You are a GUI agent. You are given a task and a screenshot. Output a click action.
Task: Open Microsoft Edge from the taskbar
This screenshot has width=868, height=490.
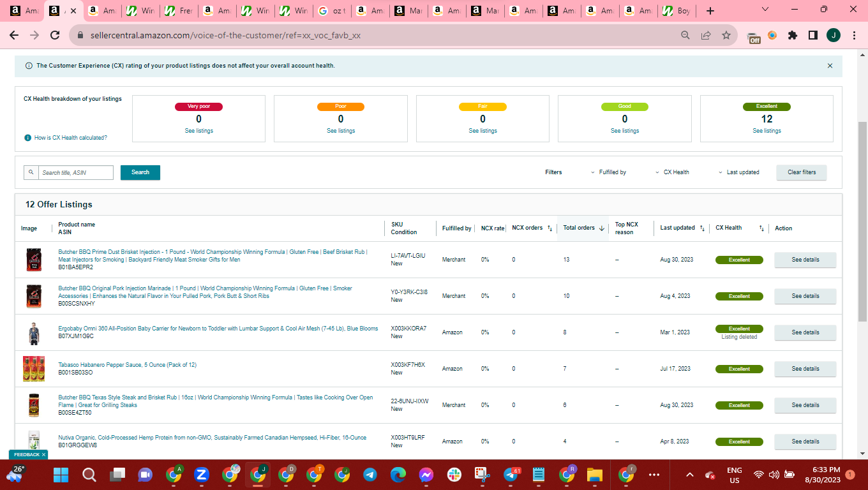coord(398,475)
